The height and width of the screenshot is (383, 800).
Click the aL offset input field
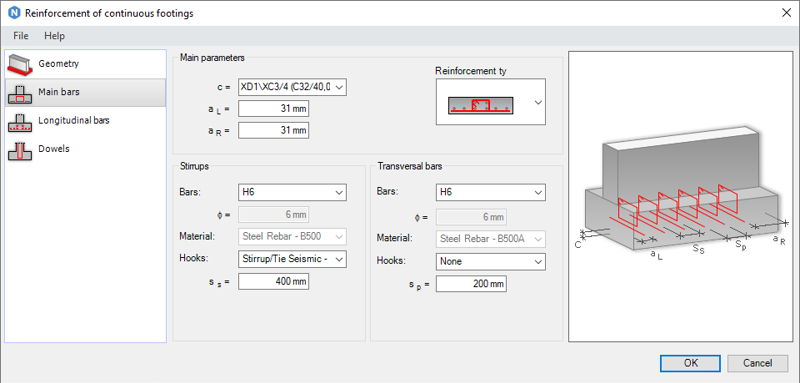[x=273, y=109]
